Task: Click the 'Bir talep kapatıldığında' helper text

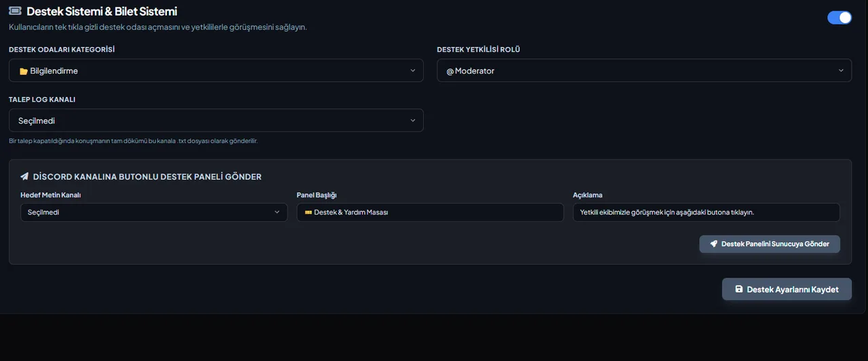Action: pos(133,141)
